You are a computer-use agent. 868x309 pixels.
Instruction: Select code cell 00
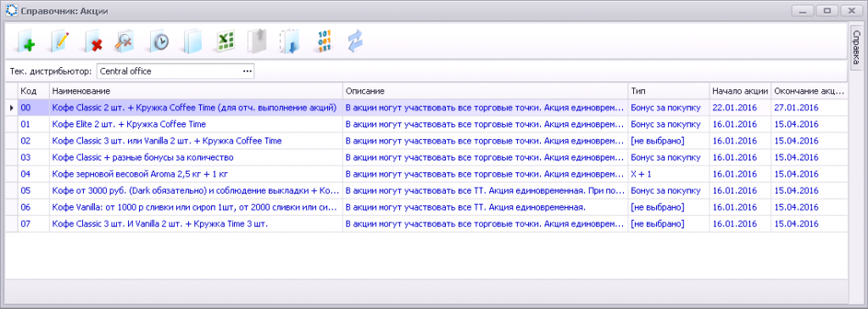tap(34, 108)
